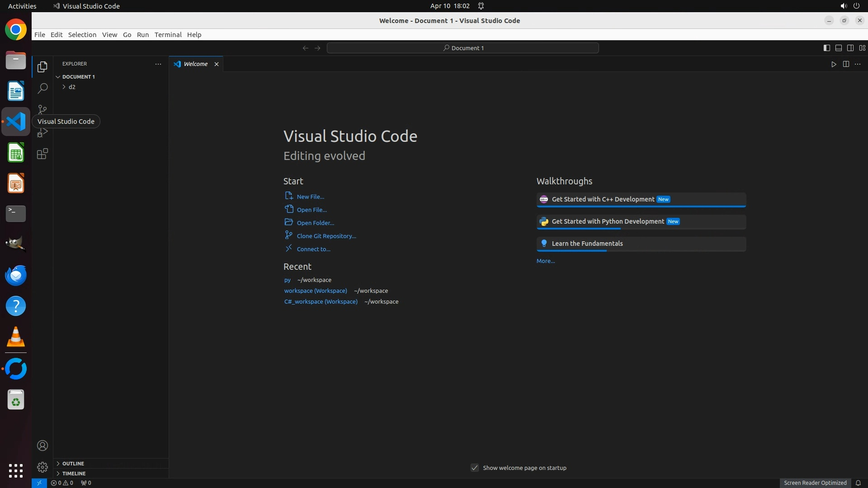Select the Welcome tab
This screenshot has width=868, height=488.
pos(195,64)
